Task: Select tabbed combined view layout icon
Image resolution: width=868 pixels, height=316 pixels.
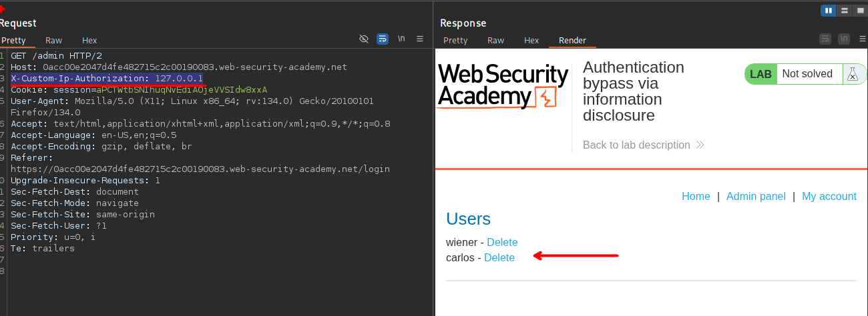Action: [859, 10]
